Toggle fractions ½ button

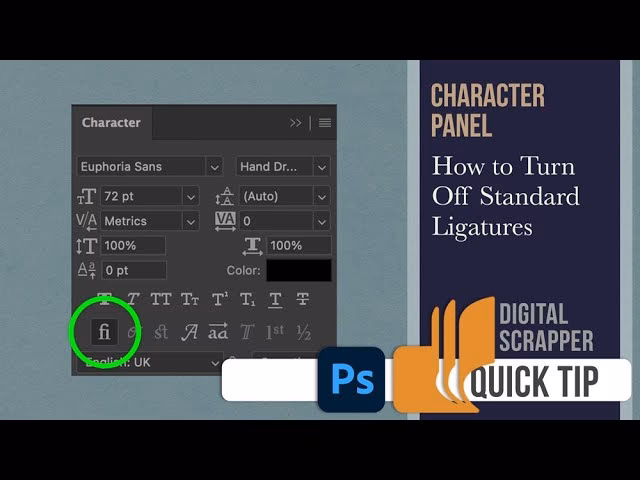[304, 333]
